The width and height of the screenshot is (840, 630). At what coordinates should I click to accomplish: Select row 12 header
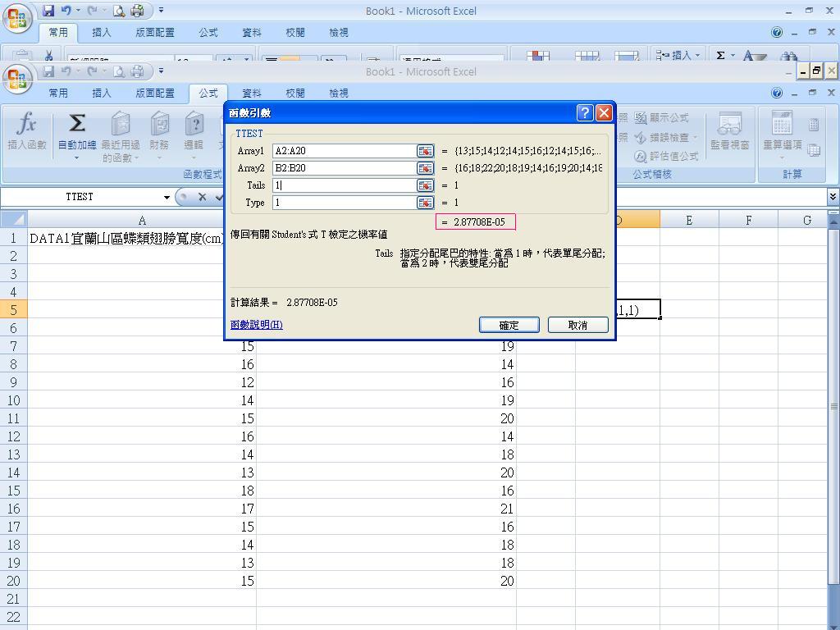click(13, 436)
